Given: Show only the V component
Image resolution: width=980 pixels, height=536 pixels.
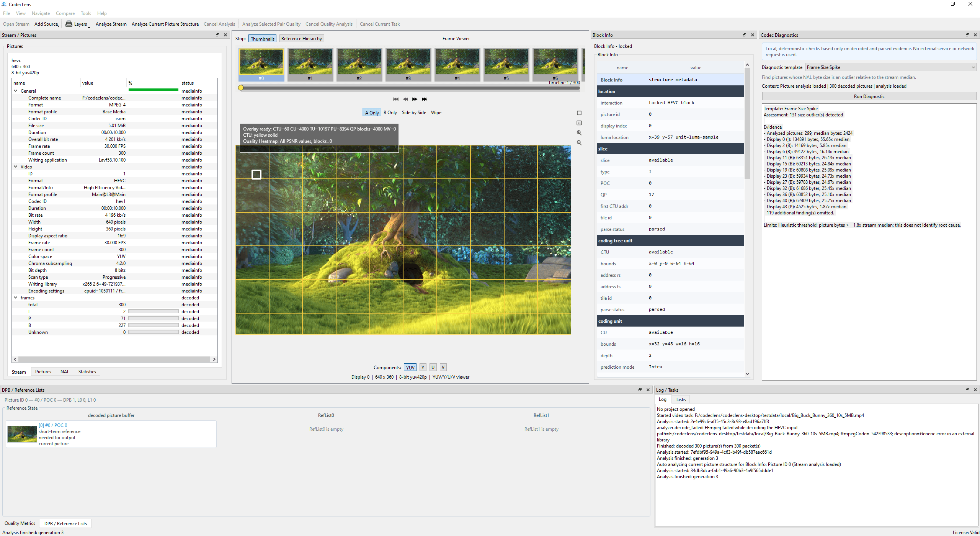Looking at the screenshot, I should [443, 368].
